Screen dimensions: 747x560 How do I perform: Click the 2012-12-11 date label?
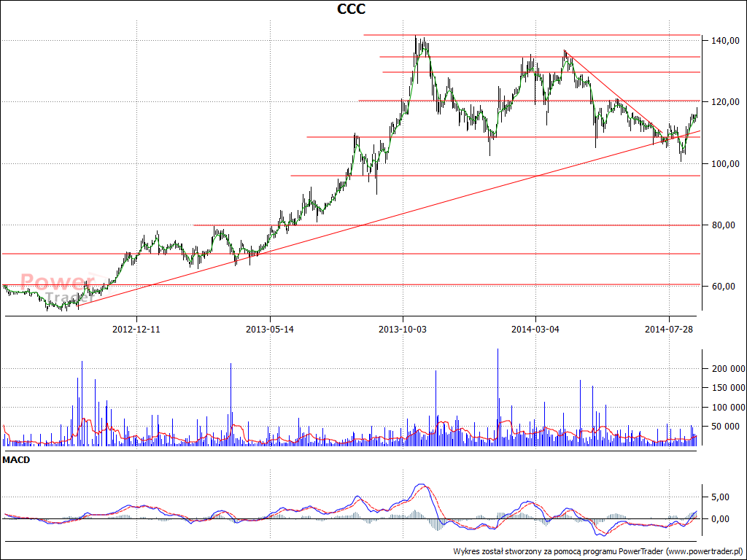tap(136, 329)
